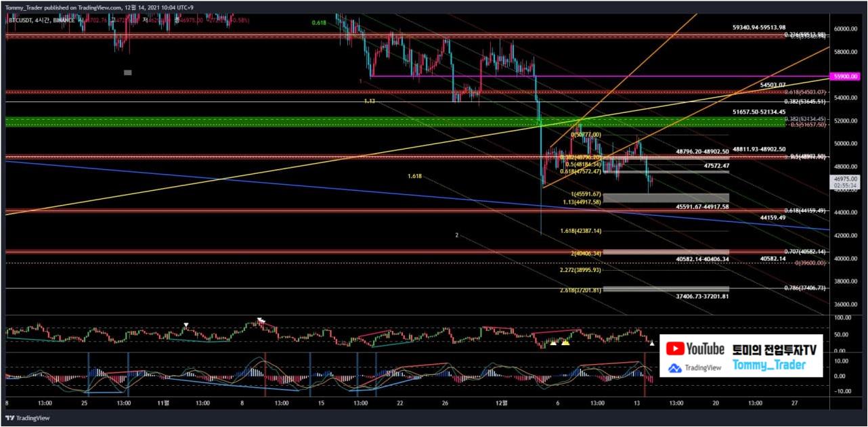
Task: Click the "0.707(40582.14)" Fibonacci label
Action: (x=806, y=252)
